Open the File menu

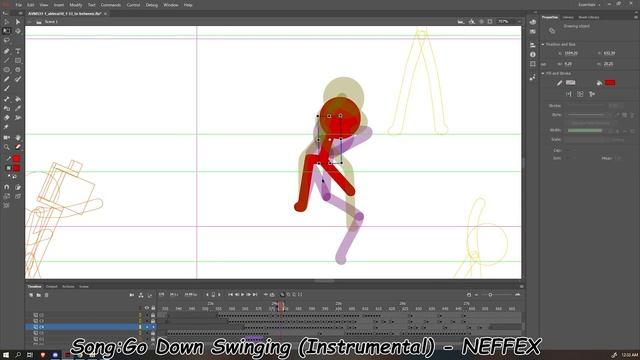click(x=19, y=5)
